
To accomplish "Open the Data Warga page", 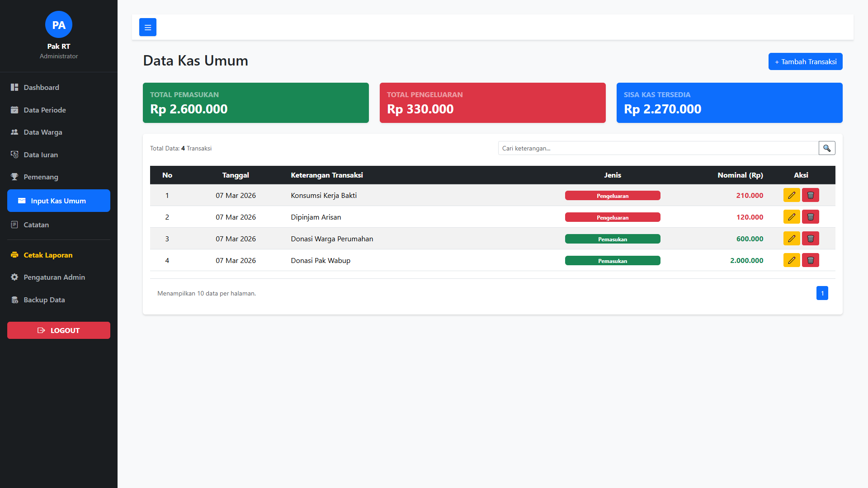I will pos(42,132).
